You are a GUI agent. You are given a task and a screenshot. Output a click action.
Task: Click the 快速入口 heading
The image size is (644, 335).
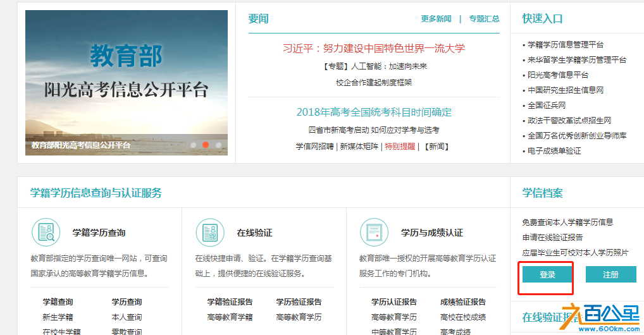click(x=543, y=18)
